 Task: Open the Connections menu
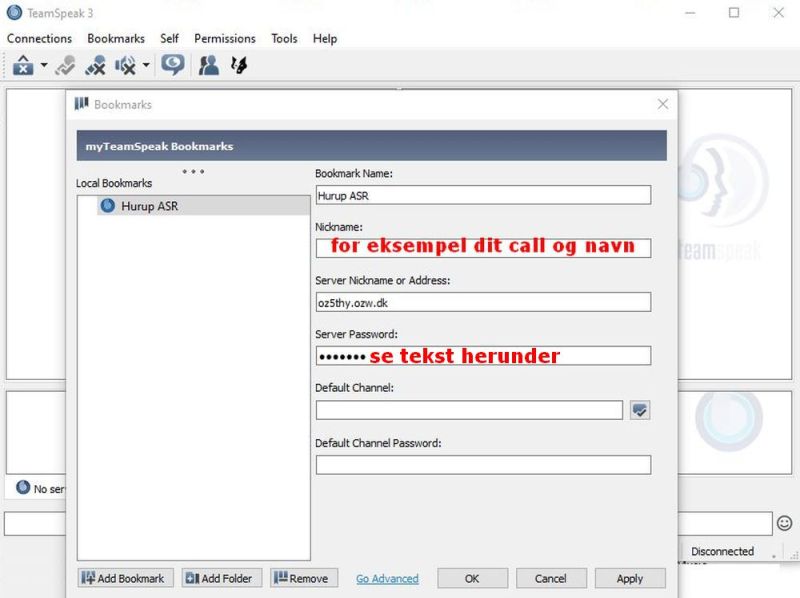pyautogui.click(x=39, y=39)
